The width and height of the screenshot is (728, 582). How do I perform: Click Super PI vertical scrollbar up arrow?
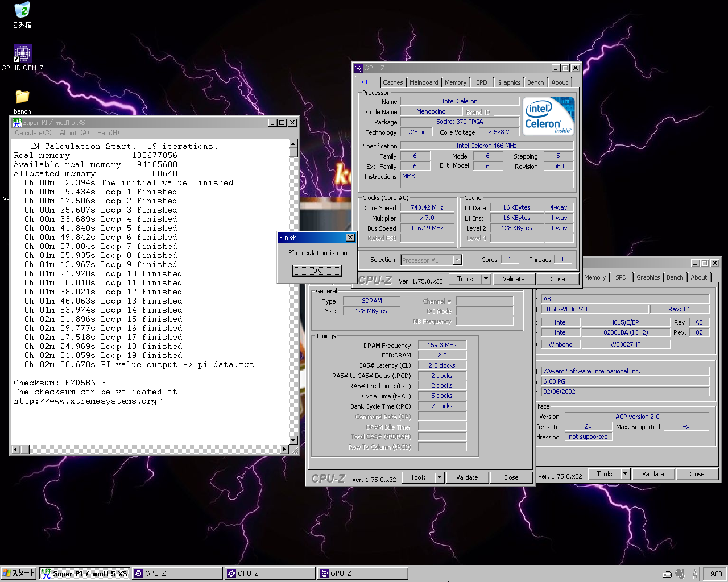(293, 144)
